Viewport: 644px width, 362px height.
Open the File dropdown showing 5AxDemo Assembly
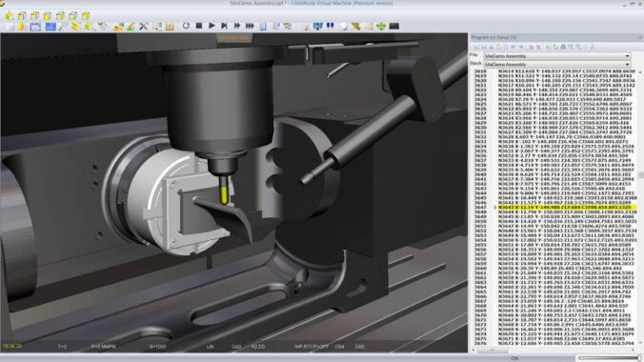pos(557,56)
